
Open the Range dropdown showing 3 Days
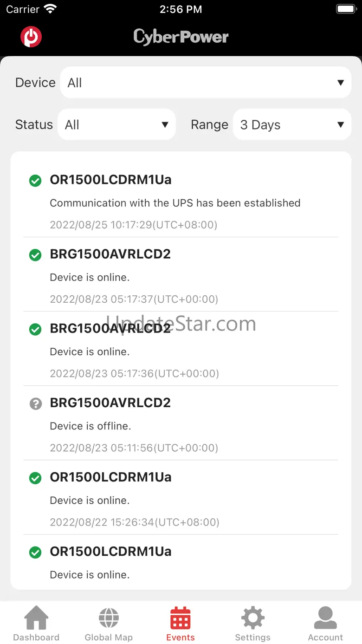(x=292, y=124)
